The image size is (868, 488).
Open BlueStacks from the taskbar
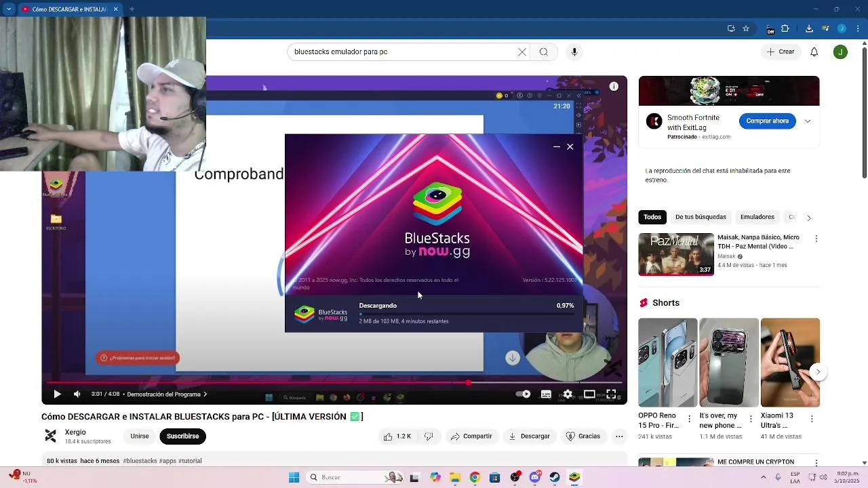pos(574,477)
